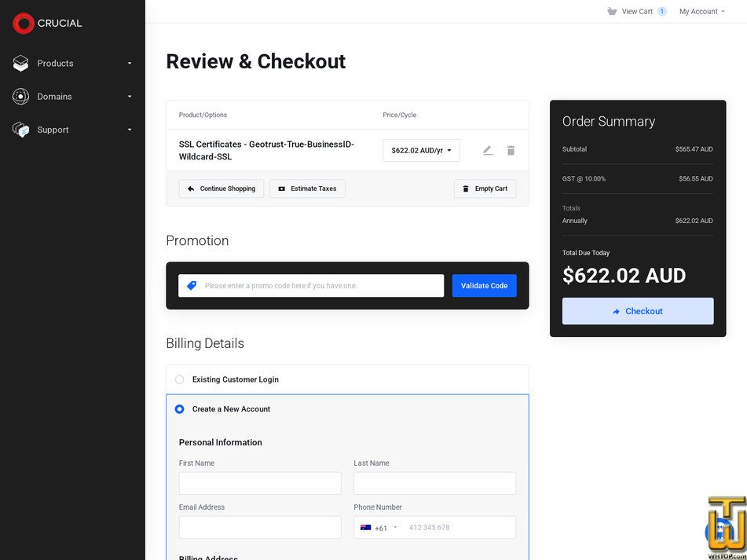Click the Annually $622.02 AUD value
The height and width of the screenshot is (560, 747).
(x=694, y=221)
